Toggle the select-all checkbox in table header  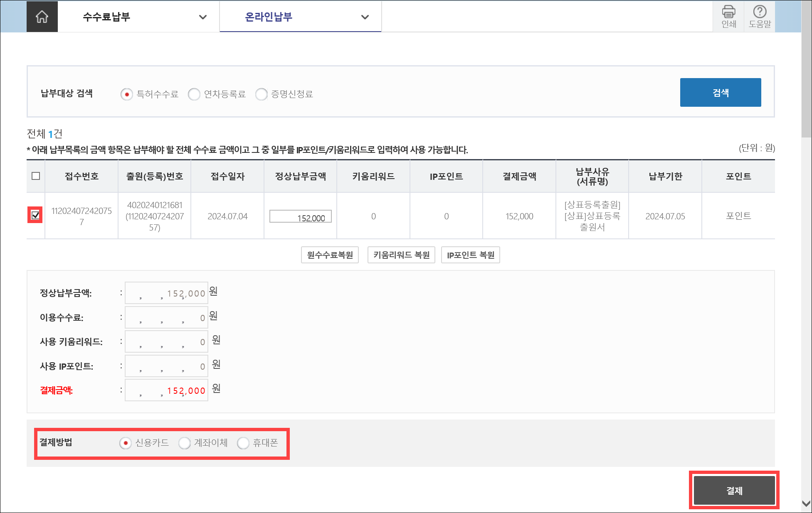pos(36,176)
